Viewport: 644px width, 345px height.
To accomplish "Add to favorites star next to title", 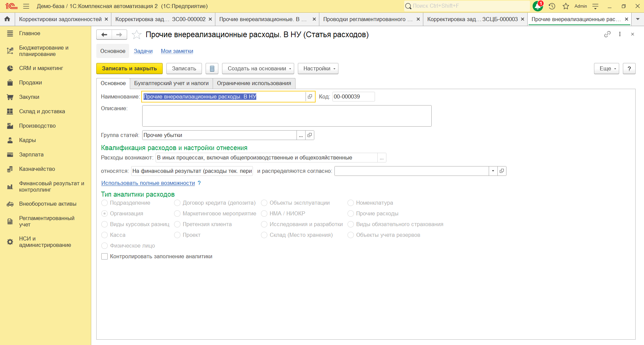I will point(137,34).
